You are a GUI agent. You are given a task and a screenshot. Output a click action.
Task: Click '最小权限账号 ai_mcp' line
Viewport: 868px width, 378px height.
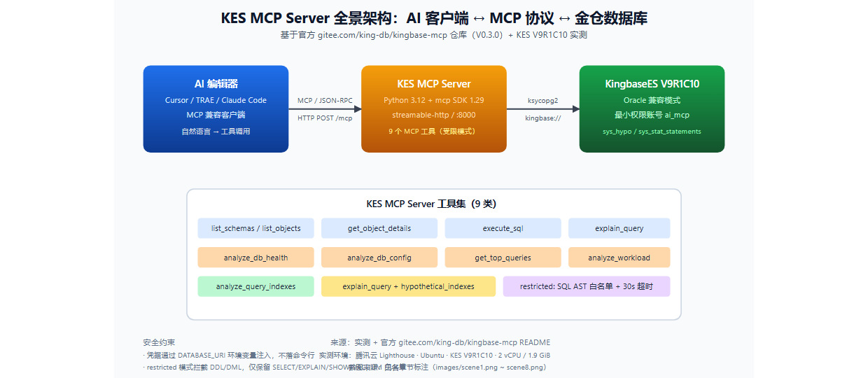point(652,115)
